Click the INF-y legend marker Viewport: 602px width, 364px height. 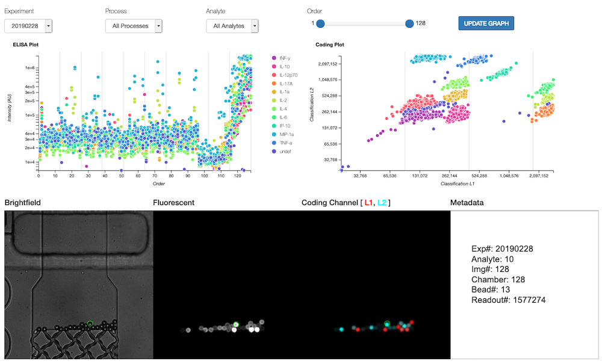(x=275, y=58)
